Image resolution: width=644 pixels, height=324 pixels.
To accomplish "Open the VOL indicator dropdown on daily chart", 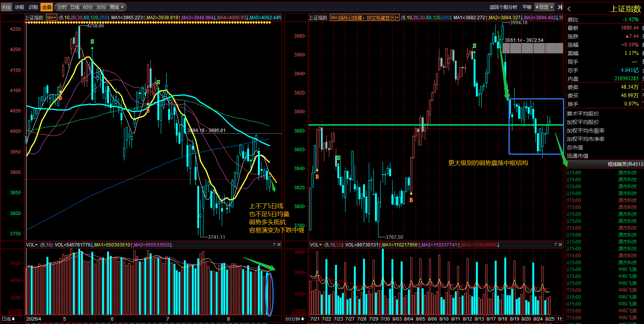I will (x=32, y=245).
